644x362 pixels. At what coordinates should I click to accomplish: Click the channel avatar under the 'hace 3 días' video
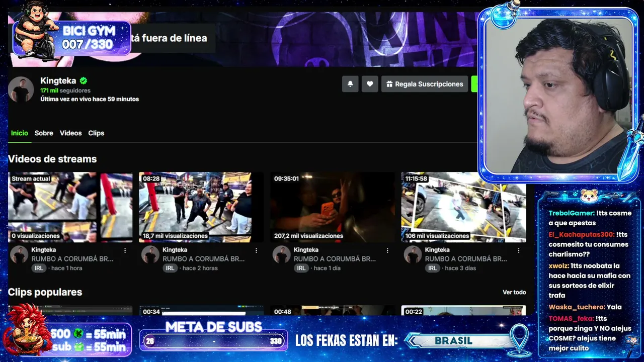coord(413,255)
